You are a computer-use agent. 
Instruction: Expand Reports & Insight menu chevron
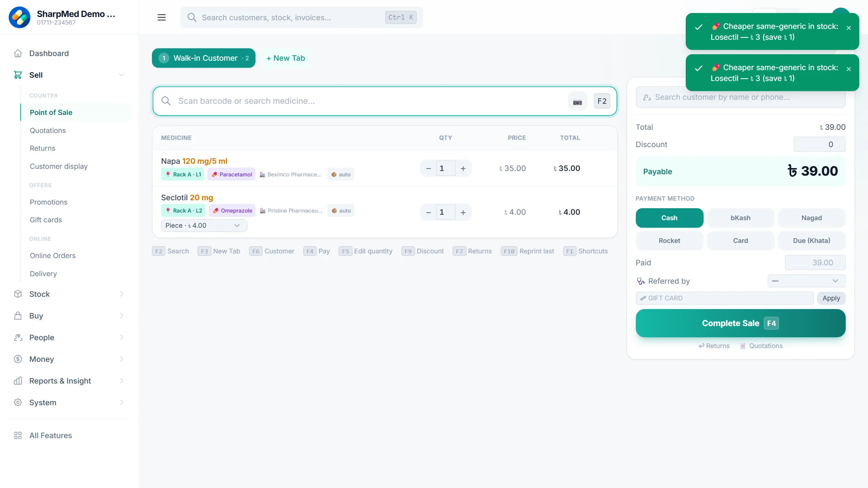point(122,381)
